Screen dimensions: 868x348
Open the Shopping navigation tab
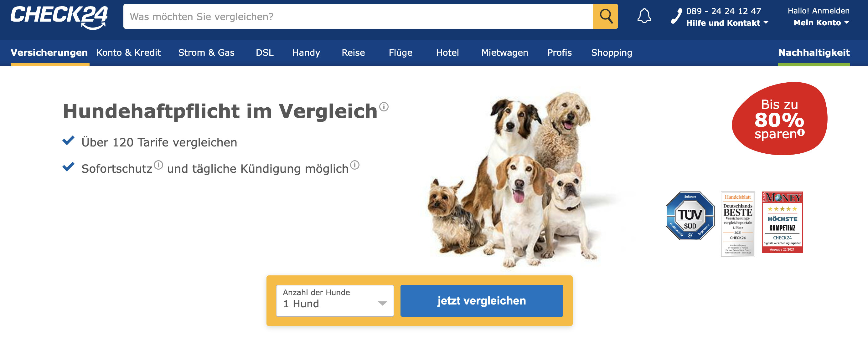coord(612,53)
